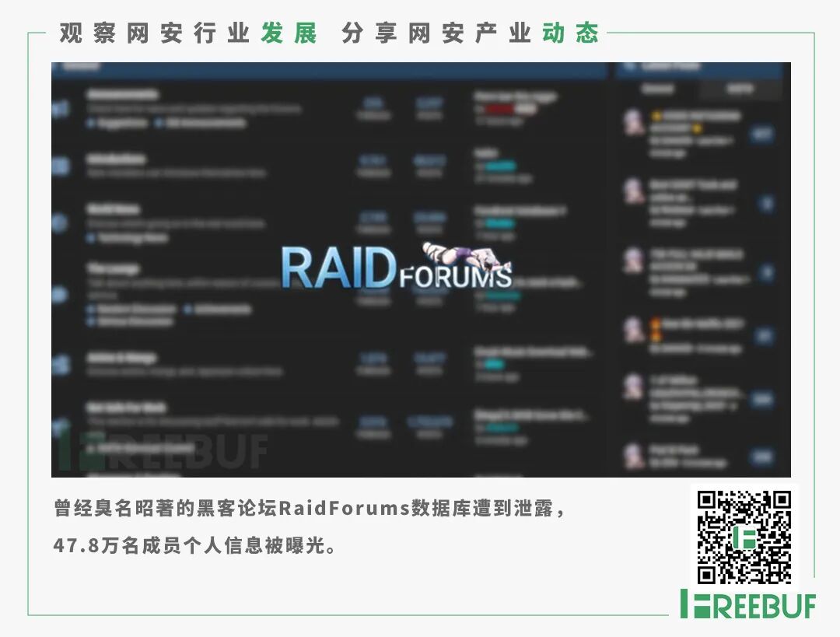840x637 pixels.
Task: Click the FreeBuf QR code
Action: (x=744, y=537)
